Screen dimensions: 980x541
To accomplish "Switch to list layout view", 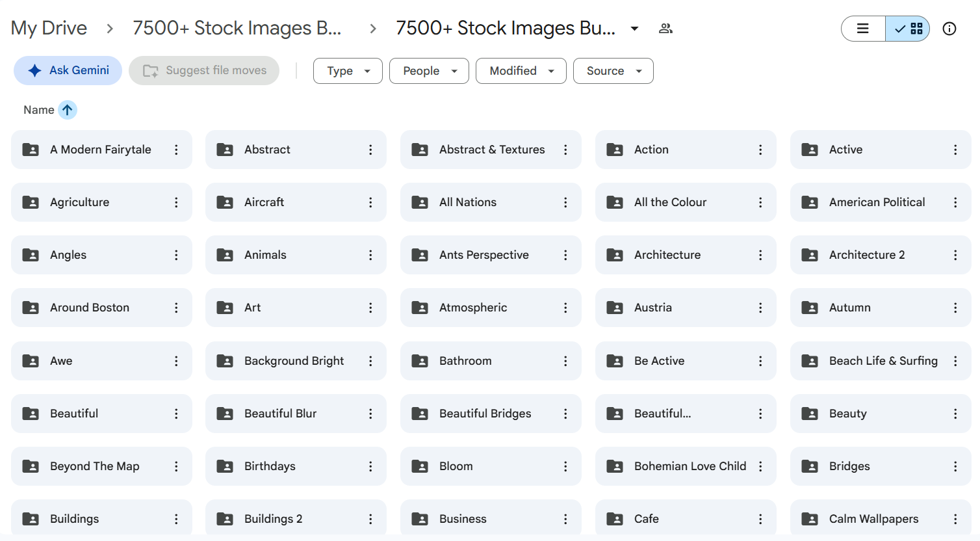I will [x=863, y=29].
